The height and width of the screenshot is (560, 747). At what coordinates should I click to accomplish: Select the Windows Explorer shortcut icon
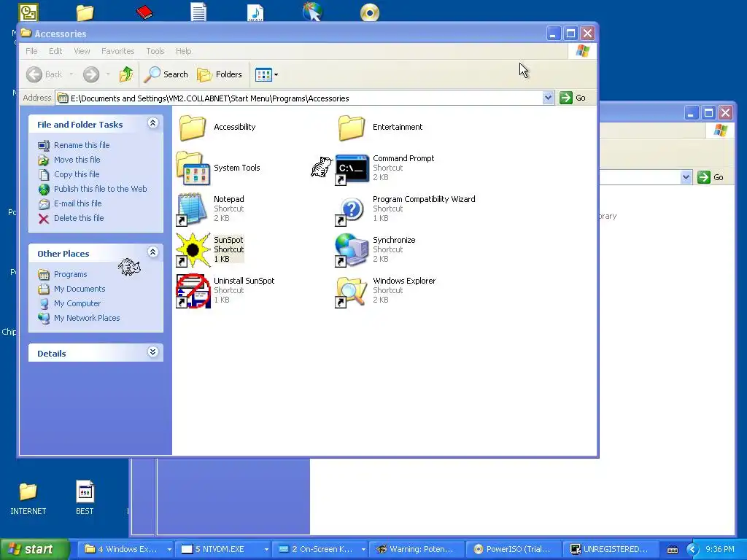pyautogui.click(x=352, y=291)
